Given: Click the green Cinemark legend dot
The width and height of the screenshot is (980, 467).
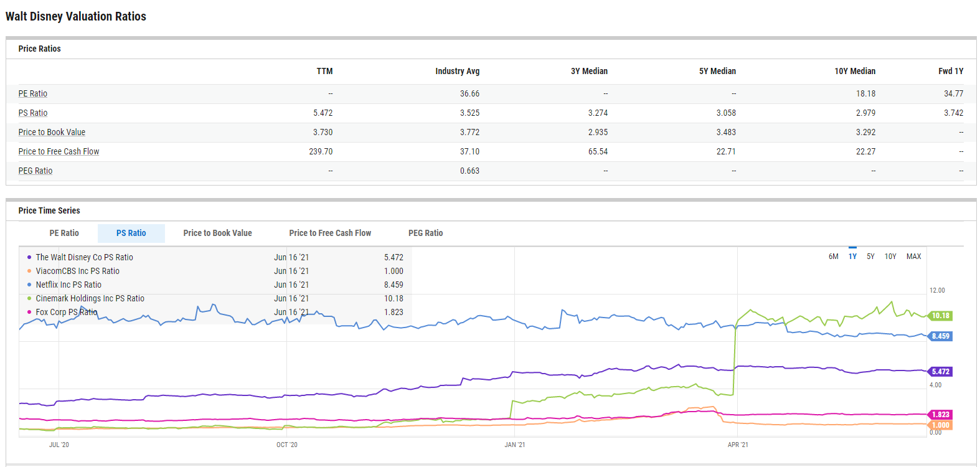Looking at the screenshot, I should (29, 298).
